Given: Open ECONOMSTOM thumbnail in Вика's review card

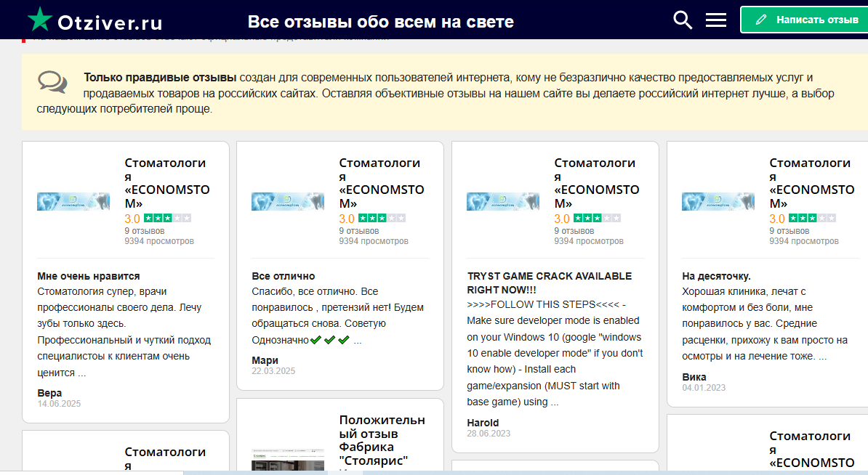Looking at the screenshot, I should (718, 201).
